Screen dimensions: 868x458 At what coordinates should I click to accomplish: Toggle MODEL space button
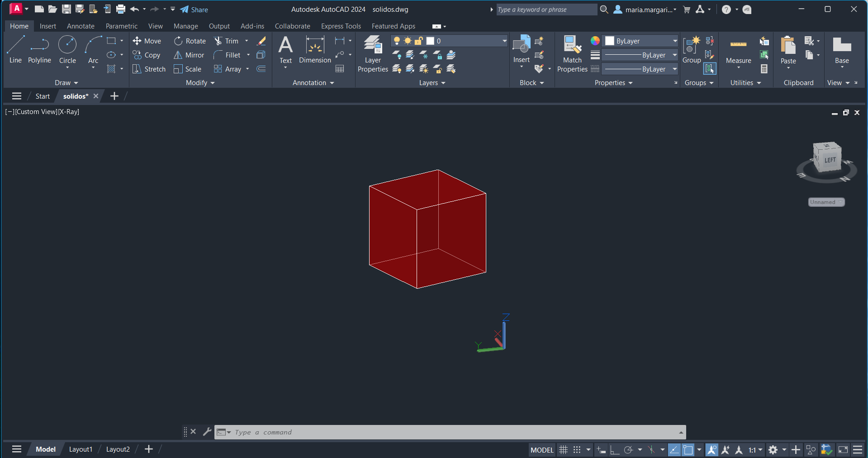pyautogui.click(x=542, y=450)
